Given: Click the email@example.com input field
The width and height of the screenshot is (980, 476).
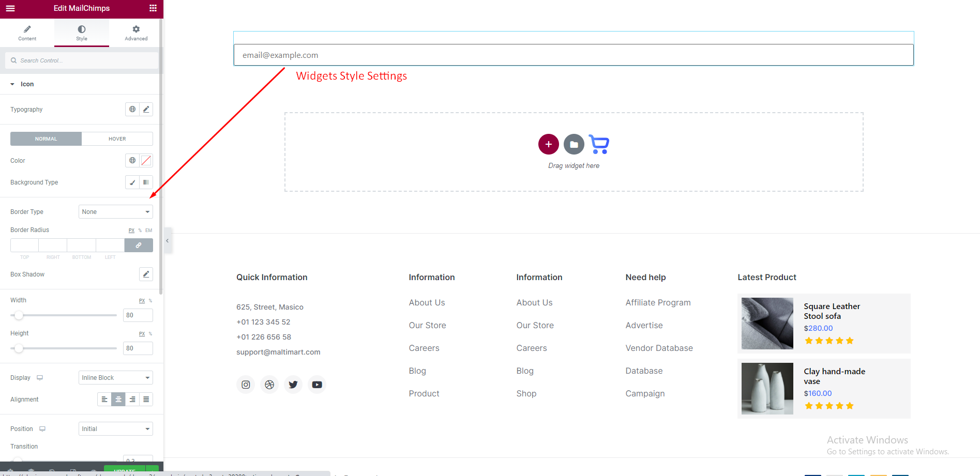Looking at the screenshot, I should tap(573, 55).
